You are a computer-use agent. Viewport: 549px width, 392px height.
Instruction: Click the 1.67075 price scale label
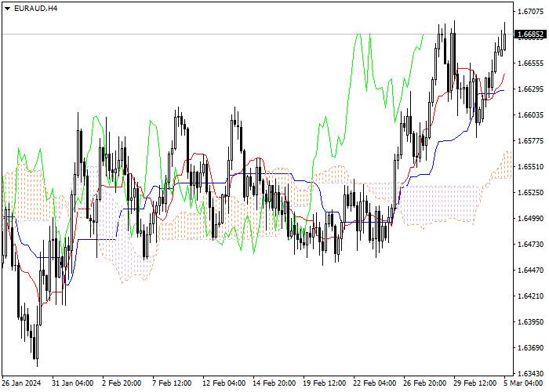tap(531, 12)
